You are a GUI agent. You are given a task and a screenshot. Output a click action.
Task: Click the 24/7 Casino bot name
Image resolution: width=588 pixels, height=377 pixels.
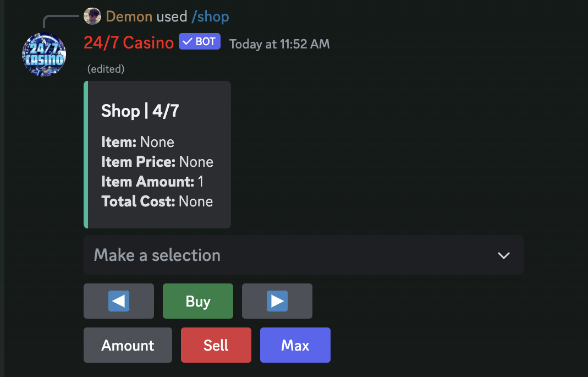pos(129,43)
